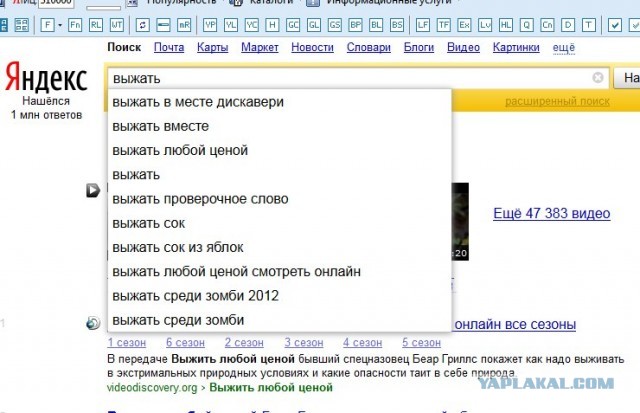Click the VL toolbar icon
This screenshot has height=413, width=640.
point(231,25)
